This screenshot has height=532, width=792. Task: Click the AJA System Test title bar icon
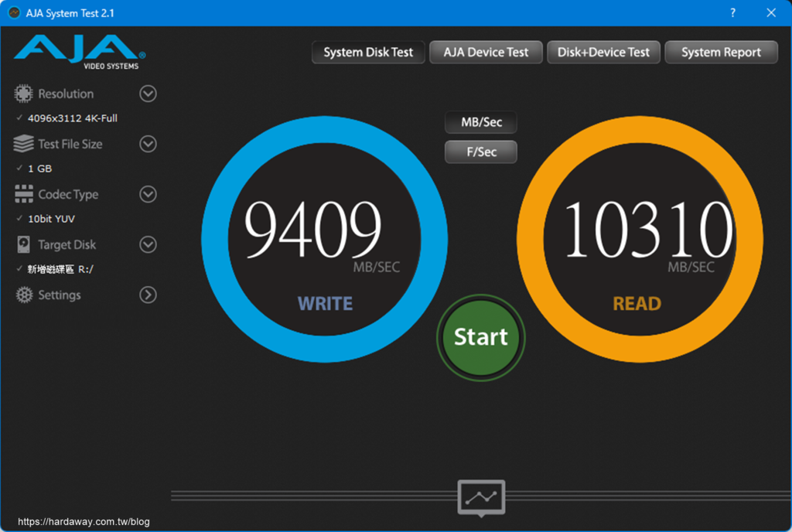pyautogui.click(x=14, y=12)
